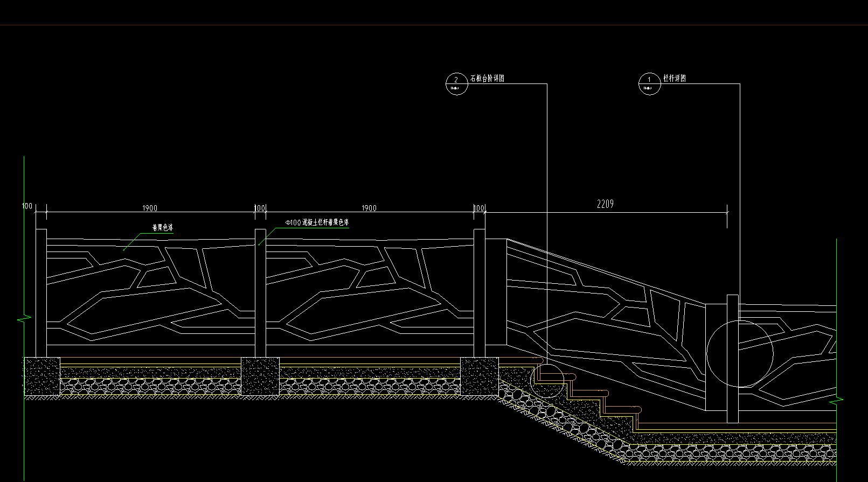
Task: Click the concrete footing beside the stair top
Action: click(x=479, y=376)
